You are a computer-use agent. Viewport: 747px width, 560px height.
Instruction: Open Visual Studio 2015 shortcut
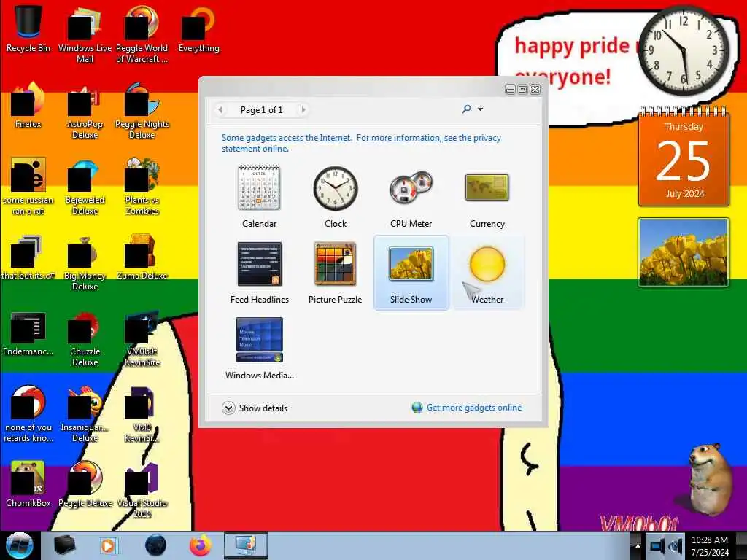tap(142, 489)
